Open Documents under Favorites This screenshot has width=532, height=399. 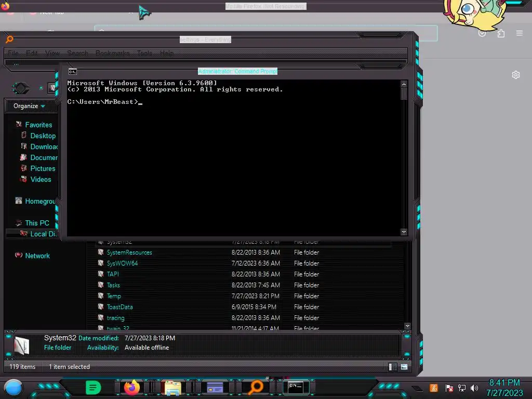[44, 157]
